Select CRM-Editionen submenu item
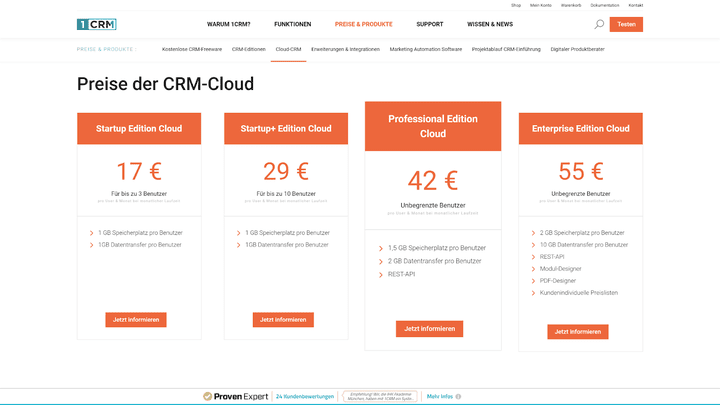Image resolution: width=720 pixels, height=405 pixels. (x=248, y=49)
